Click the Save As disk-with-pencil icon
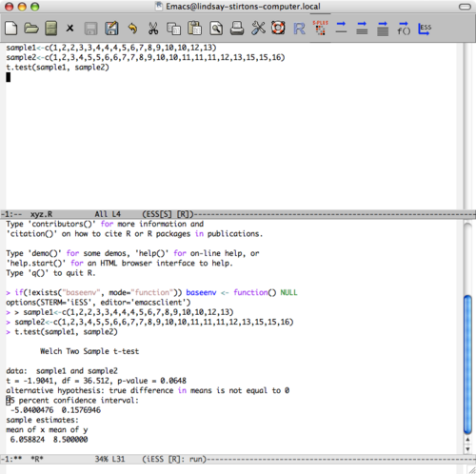This screenshot has width=476, height=474. click(x=111, y=29)
